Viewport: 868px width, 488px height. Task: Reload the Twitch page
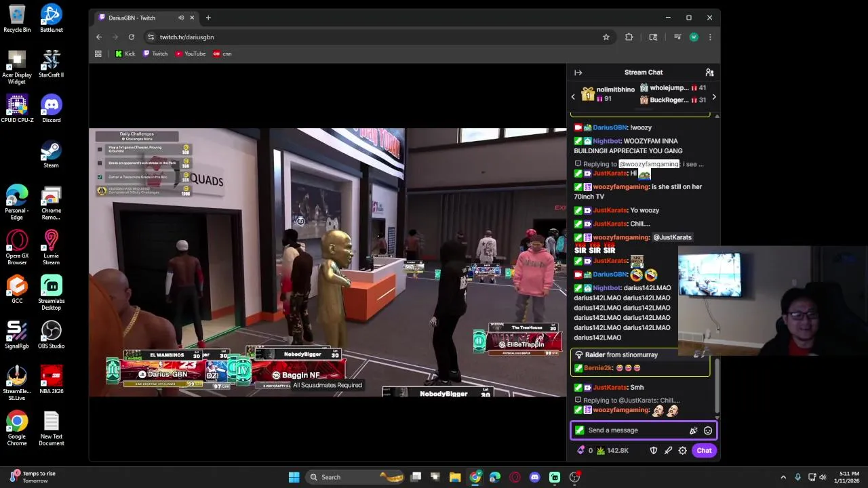coord(132,37)
